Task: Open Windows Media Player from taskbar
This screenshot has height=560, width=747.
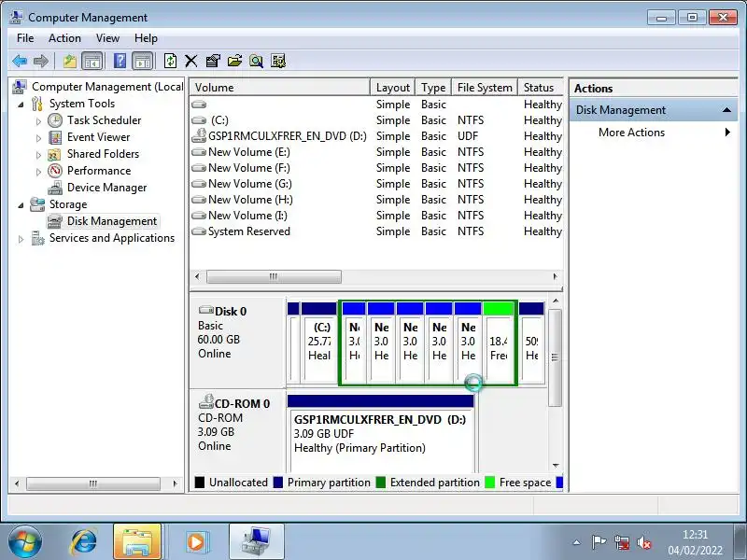Action: tap(196, 541)
